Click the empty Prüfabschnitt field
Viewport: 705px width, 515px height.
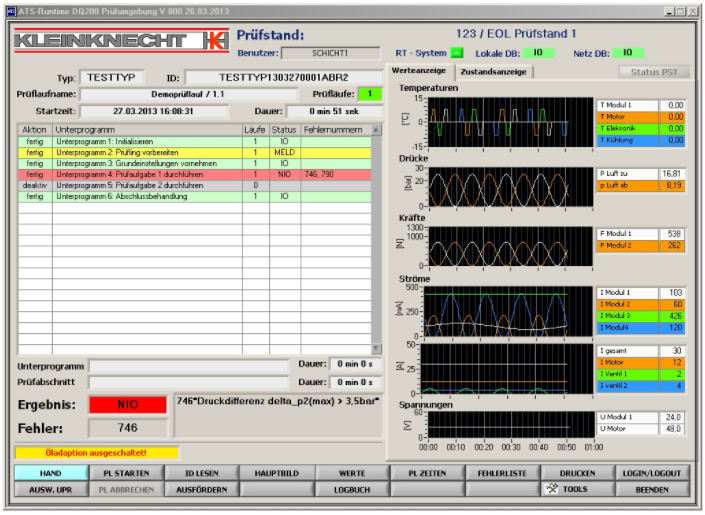189,382
